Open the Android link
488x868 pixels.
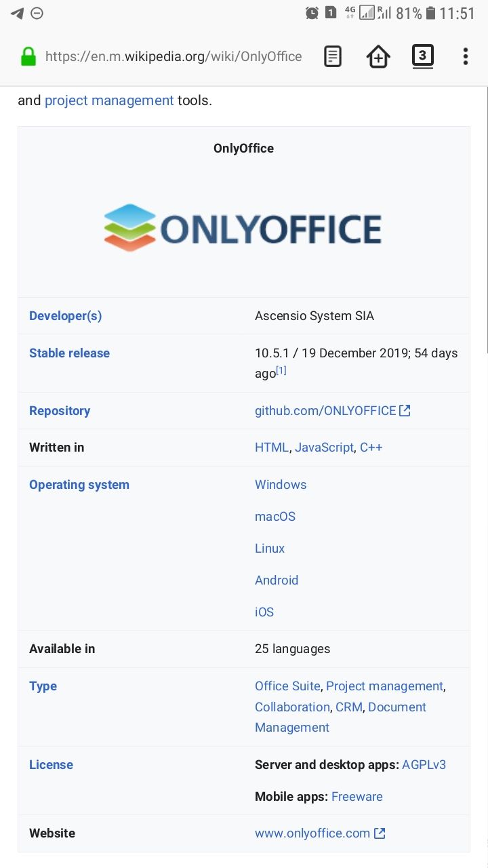277,580
